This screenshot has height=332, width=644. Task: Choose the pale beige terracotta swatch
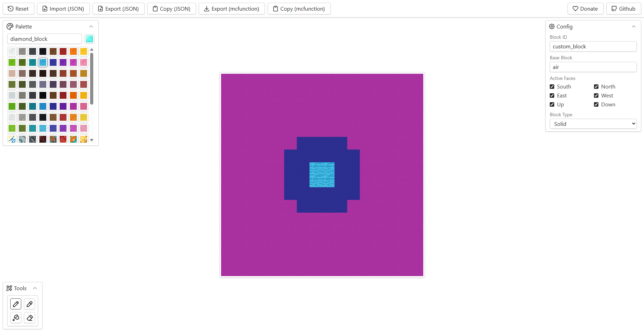coord(12,73)
